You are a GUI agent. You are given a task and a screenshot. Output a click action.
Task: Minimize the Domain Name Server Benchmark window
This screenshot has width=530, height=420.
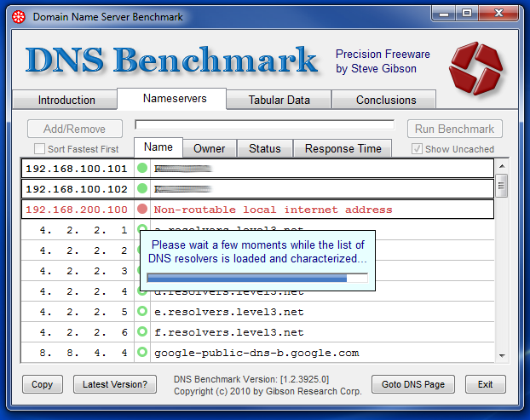444,14
